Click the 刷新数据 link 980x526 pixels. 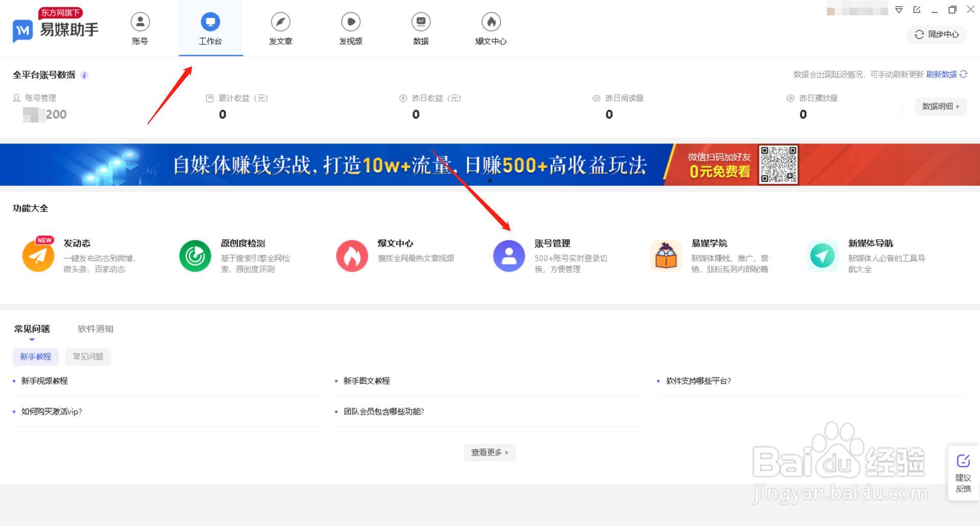941,75
